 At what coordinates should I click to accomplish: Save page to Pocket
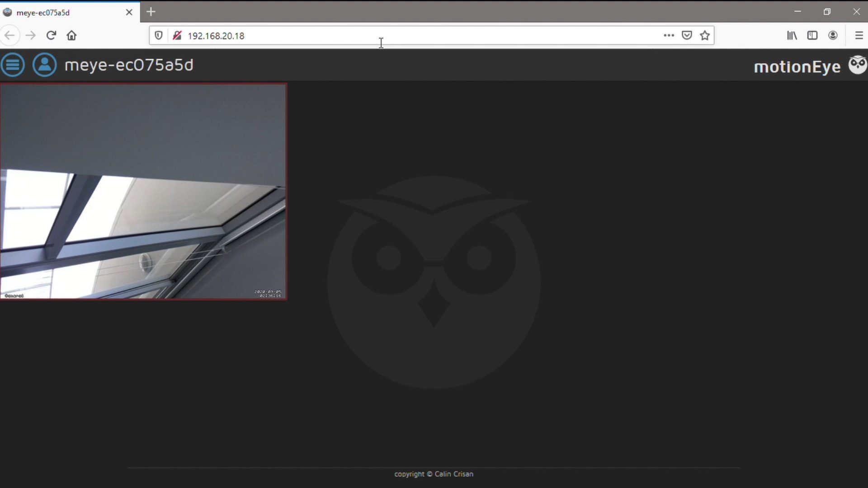click(x=687, y=35)
